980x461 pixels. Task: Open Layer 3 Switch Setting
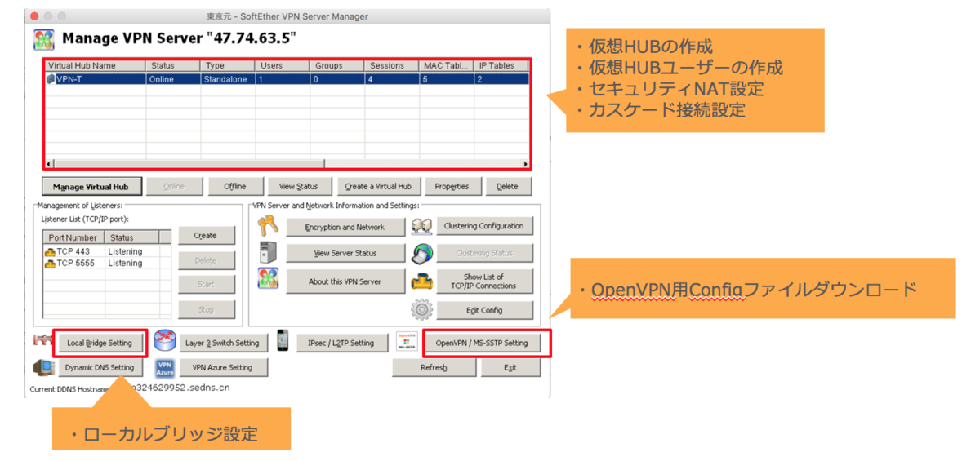pyautogui.click(x=222, y=343)
